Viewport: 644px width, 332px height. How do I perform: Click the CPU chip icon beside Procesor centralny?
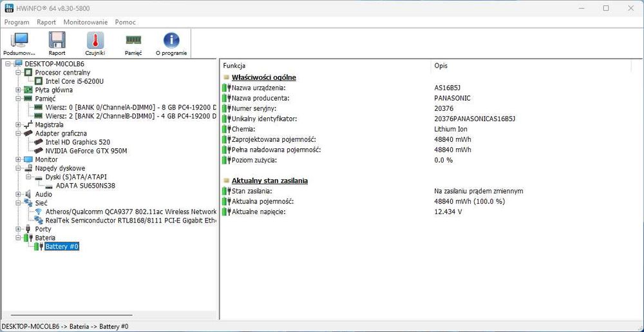click(x=28, y=72)
